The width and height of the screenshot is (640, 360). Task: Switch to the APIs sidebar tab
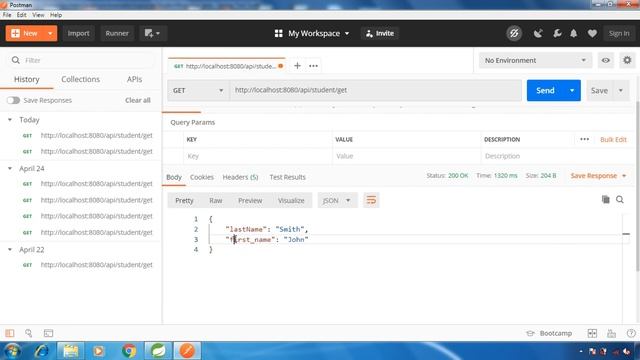coord(134,79)
